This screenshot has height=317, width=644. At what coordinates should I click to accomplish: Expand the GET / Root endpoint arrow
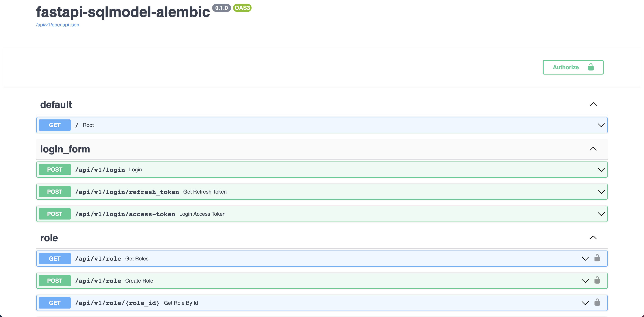pos(601,125)
